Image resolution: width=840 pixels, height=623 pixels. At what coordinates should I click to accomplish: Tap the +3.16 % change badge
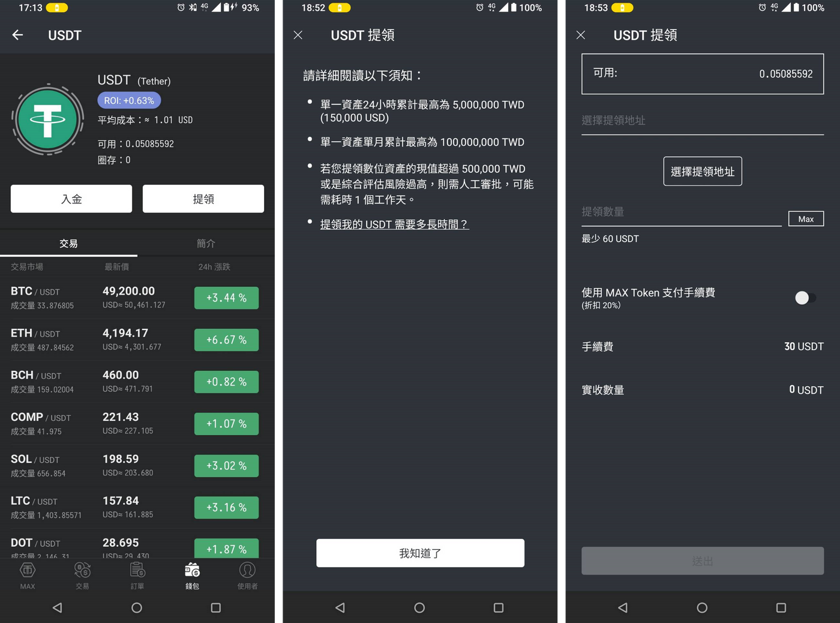point(226,508)
